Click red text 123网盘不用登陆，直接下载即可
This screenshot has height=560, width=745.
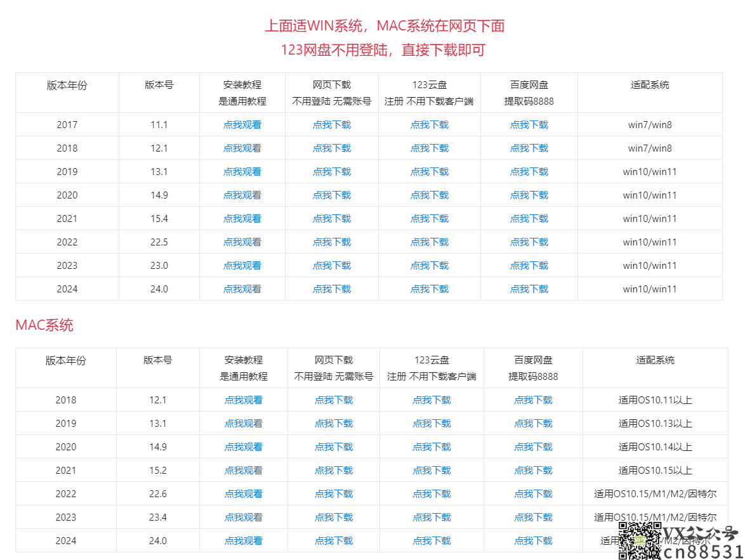point(383,50)
